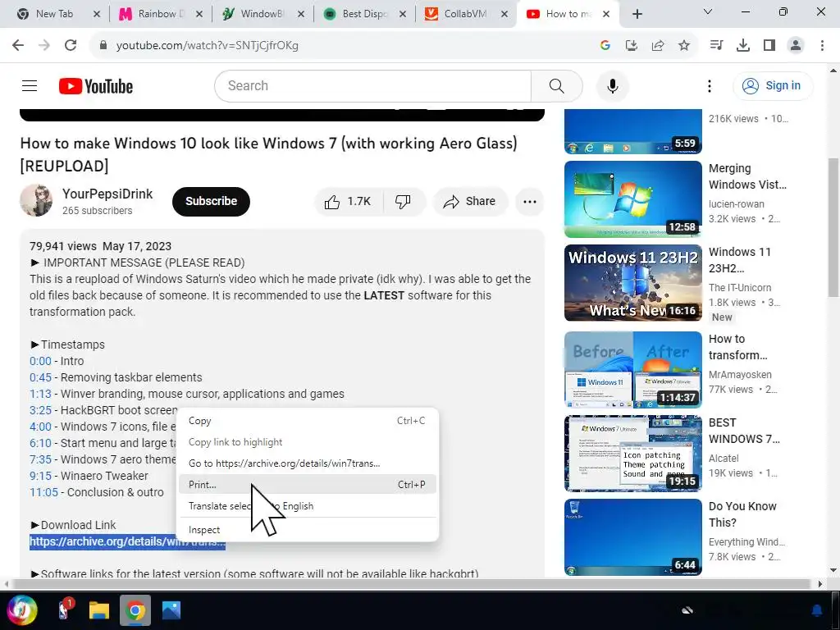This screenshot has width=840, height=630.
Task: Open BEST WINDOWS 7 video thumbnail
Action: click(x=632, y=453)
